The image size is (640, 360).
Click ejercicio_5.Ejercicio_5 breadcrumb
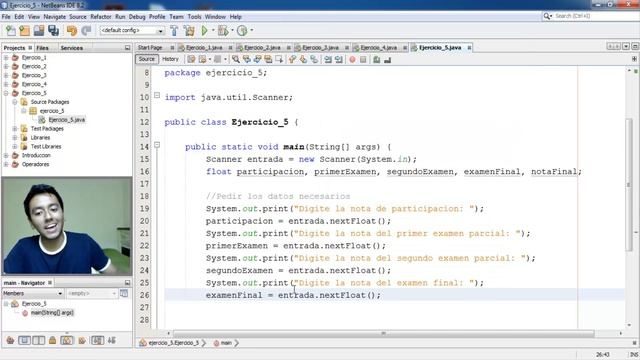click(173, 343)
